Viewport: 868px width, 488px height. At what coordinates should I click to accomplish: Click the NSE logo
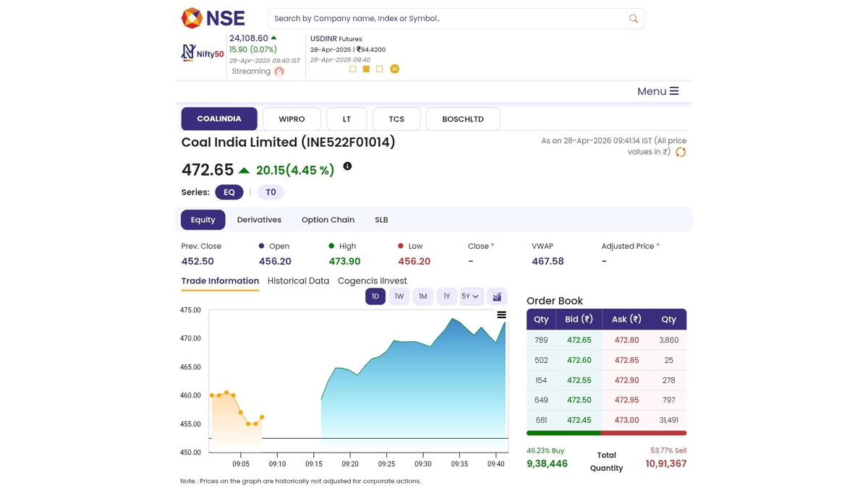pos(213,18)
